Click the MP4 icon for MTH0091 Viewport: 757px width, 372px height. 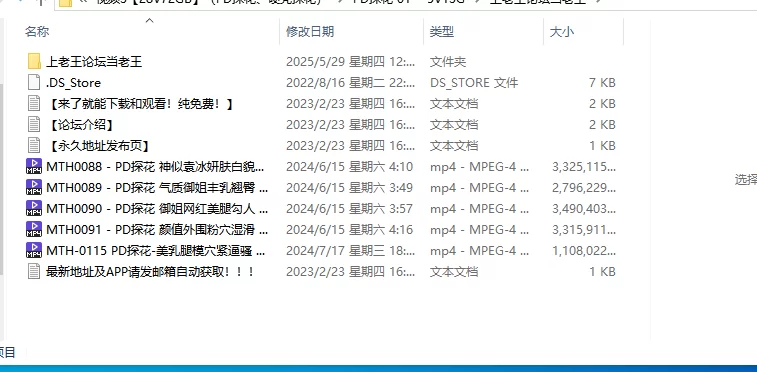pos(34,229)
